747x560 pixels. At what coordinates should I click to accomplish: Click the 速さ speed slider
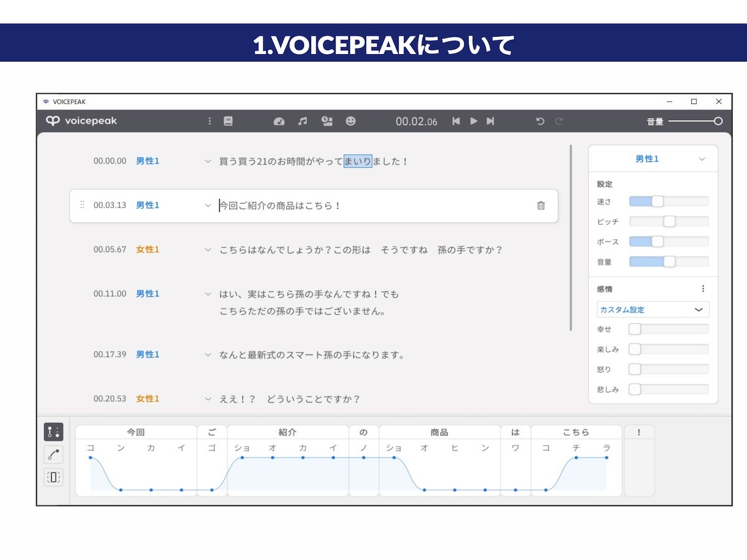pyautogui.click(x=669, y=201)
